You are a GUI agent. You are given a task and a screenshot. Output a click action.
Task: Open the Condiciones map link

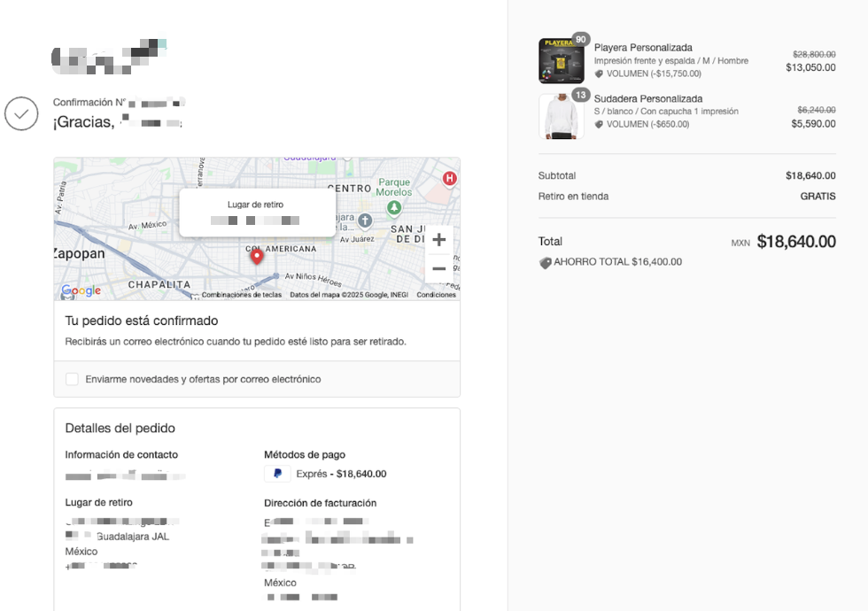436,295
